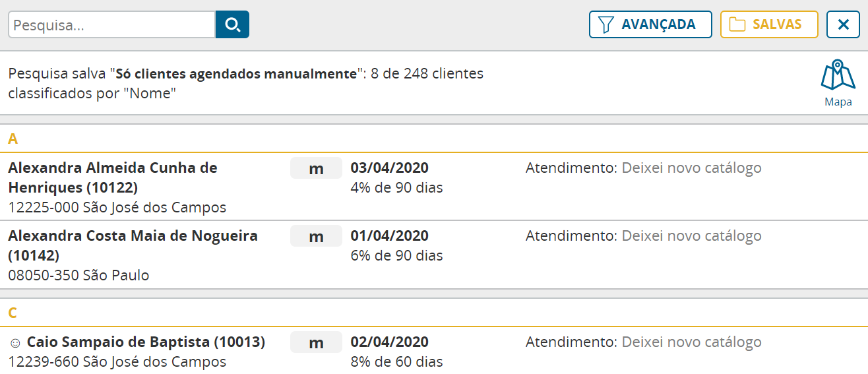The height and width of the screenshot is (374, 868).
Task: Click the magnifying glass search button
Action: pyautogui.click(x=232, y=25)
